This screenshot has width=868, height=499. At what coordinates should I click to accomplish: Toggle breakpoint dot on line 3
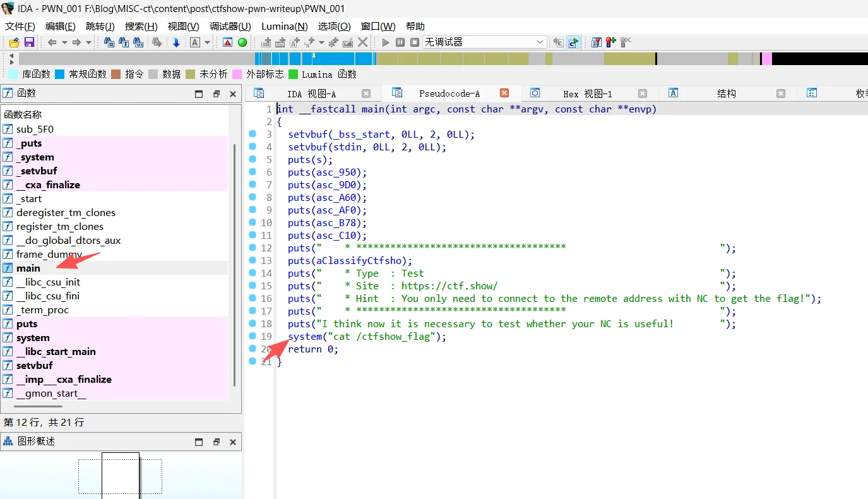253,134
